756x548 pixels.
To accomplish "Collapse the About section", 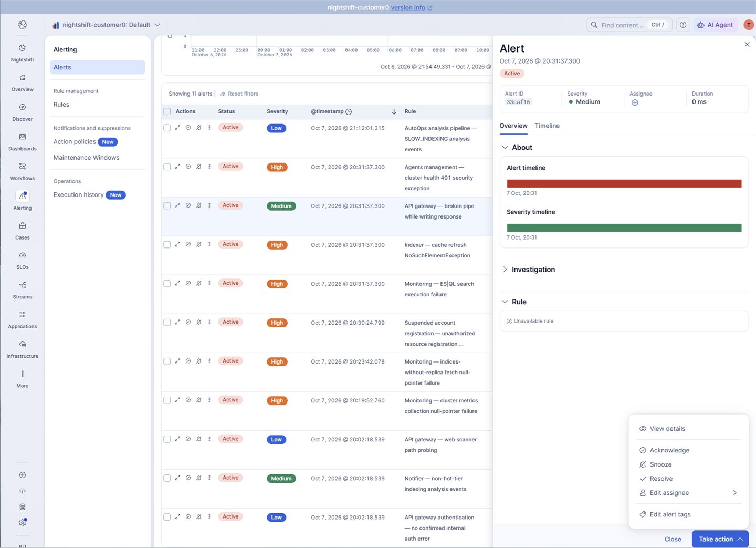I will (505, 148).
